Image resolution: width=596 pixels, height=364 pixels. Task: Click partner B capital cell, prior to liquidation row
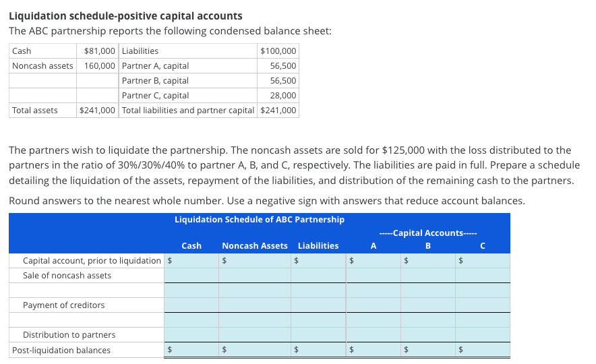[x=428, y=261]
